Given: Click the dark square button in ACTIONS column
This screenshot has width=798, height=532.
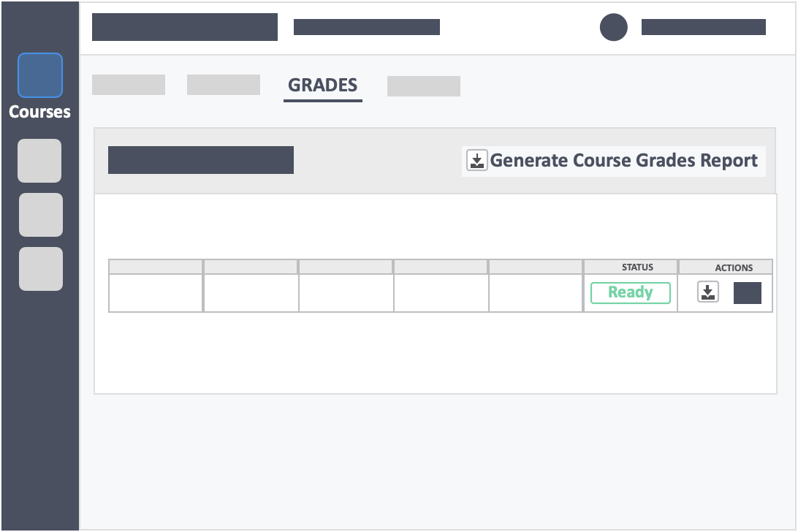Looking at the screenshot, I should pyautogui.click(x=747, y=293).
